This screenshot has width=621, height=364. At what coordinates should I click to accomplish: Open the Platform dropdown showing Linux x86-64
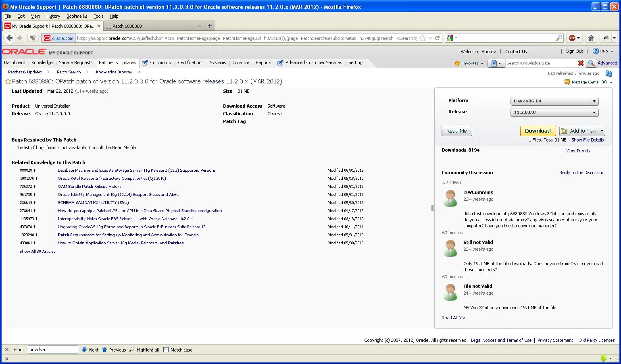point(554,101)
